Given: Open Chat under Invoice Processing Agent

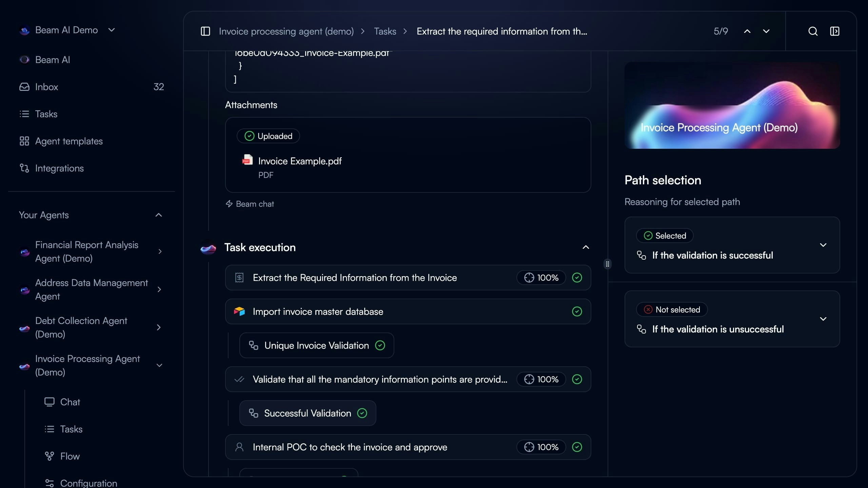Looking at the screenshot, I should point(70,402).
